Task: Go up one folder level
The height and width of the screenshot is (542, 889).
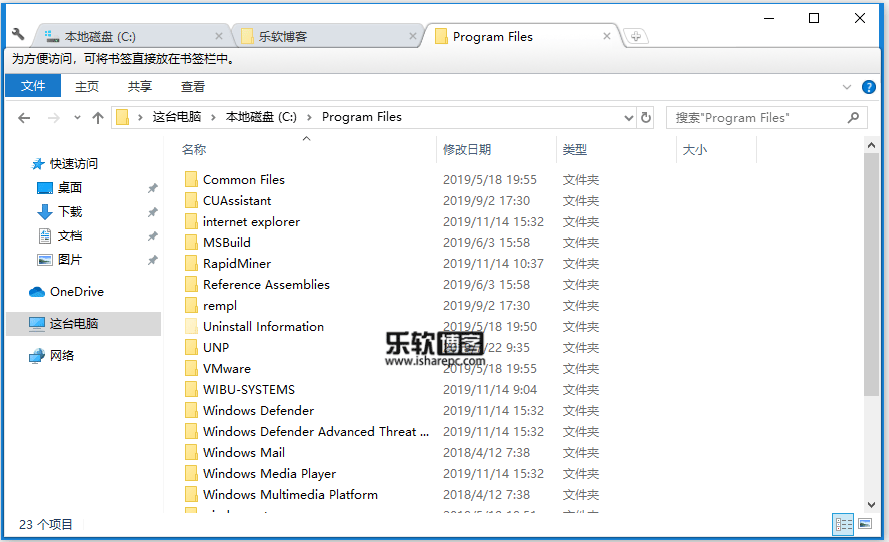Action: tap(98, 118)
